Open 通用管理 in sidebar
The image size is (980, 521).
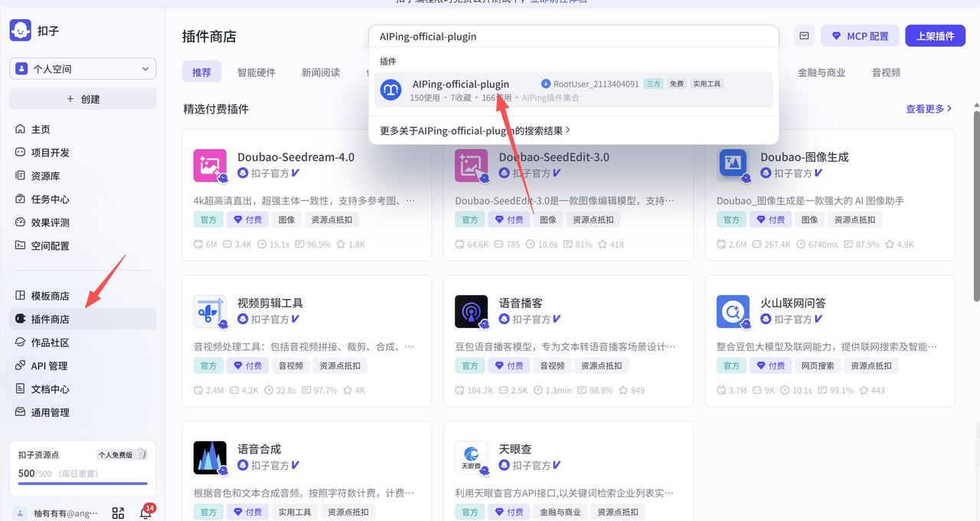[83, 412]
